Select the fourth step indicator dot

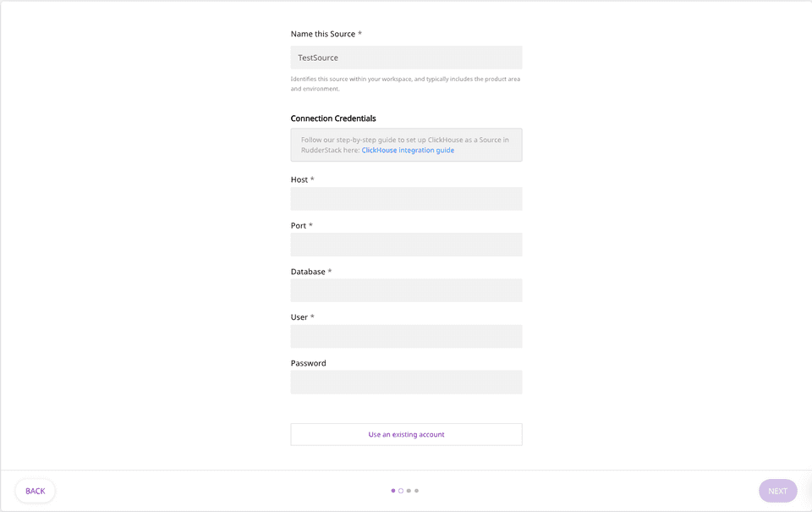[x=416, y=491]
